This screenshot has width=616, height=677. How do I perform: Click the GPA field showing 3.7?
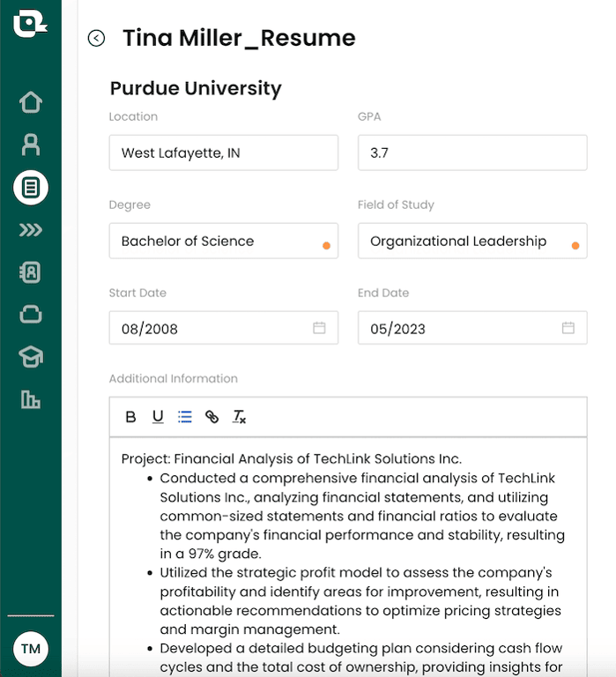[472, 153]
